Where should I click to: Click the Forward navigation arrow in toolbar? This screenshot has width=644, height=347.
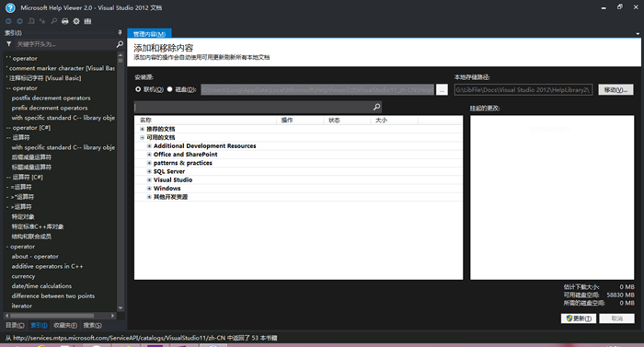coord(19,21)
